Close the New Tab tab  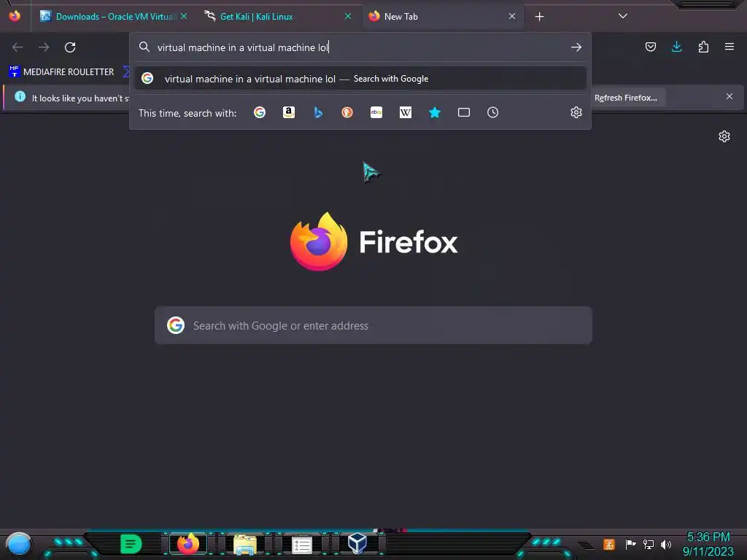(x=512, y=17)
